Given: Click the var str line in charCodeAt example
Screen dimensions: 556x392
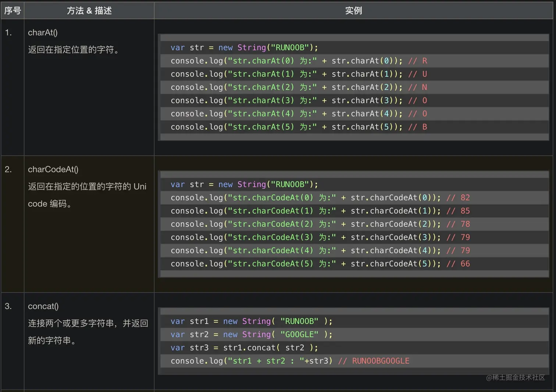Looking at the screenshot, I should click(x=244, y=184).
